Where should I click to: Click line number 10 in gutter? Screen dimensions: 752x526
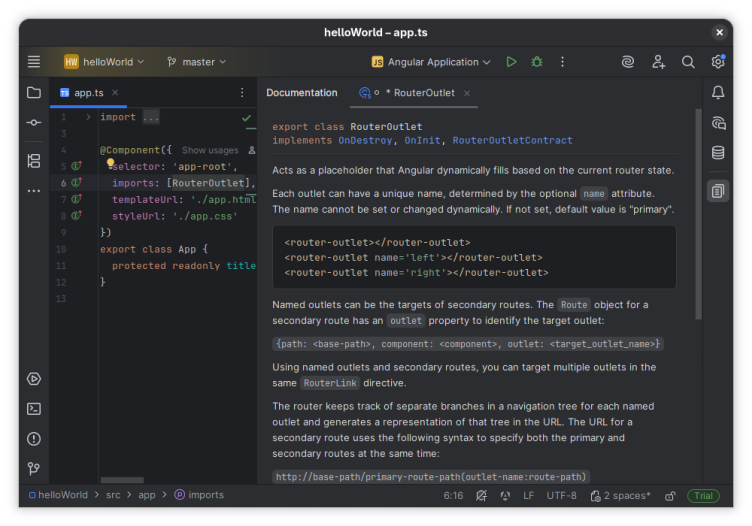point(61,249)
